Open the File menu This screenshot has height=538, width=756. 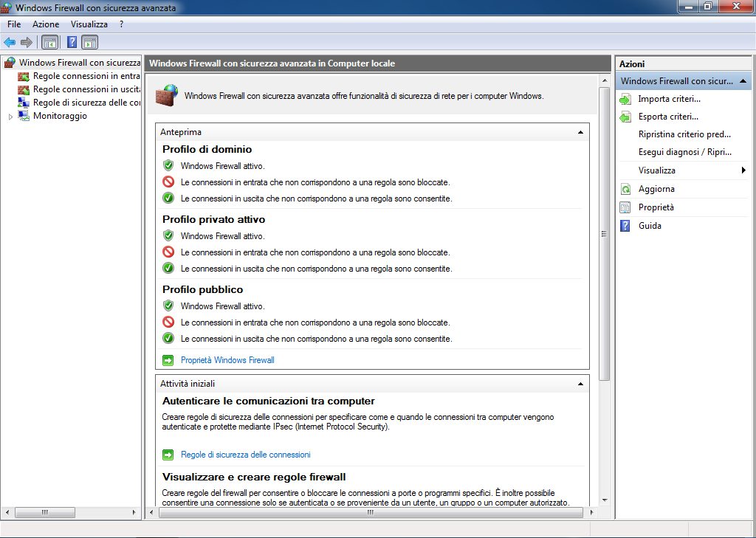14,24
